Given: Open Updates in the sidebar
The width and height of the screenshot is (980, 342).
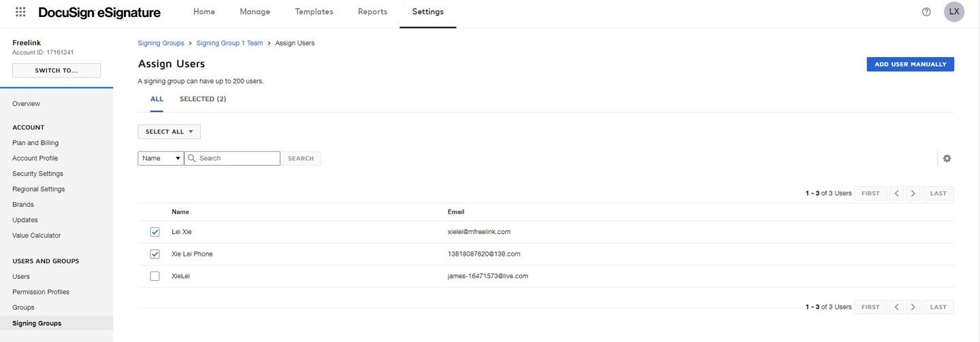Looking at the screenshot, I should 25,220.
